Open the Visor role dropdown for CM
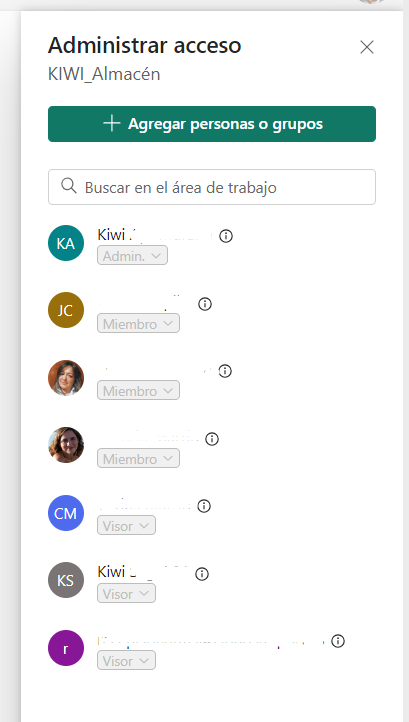 point(126,525)
